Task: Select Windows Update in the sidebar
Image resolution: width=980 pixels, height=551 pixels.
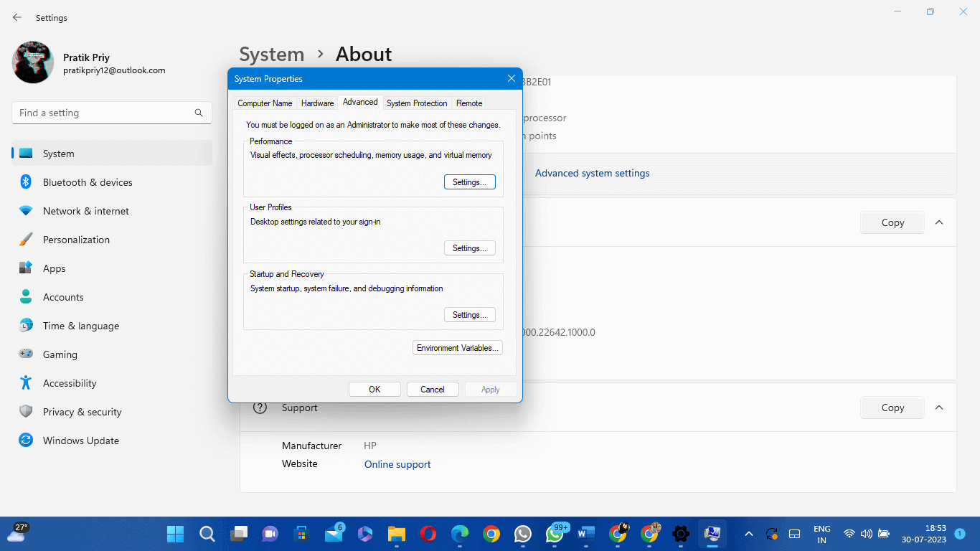Action: tap(80, 441)
